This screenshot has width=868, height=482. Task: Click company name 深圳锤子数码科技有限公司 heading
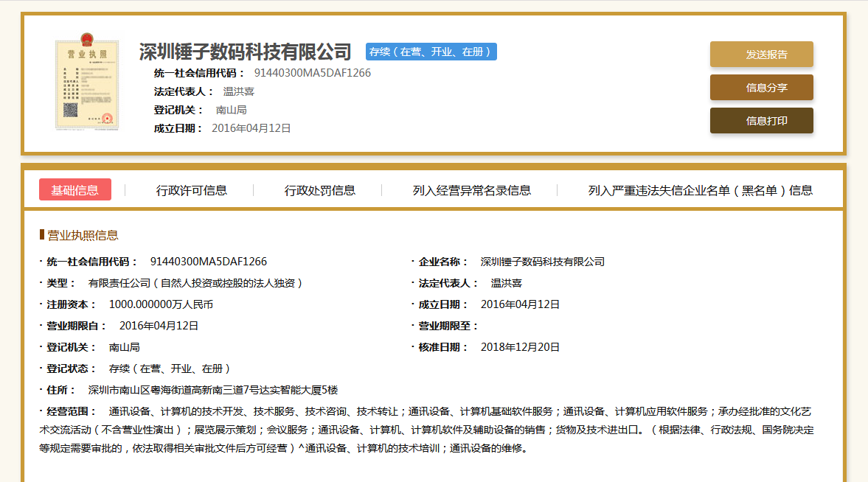[x=243, y=52]
